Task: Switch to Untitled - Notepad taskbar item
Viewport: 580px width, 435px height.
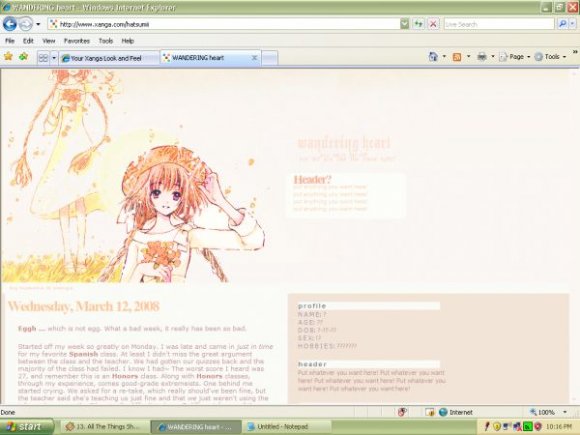Action: coord(282,426)
